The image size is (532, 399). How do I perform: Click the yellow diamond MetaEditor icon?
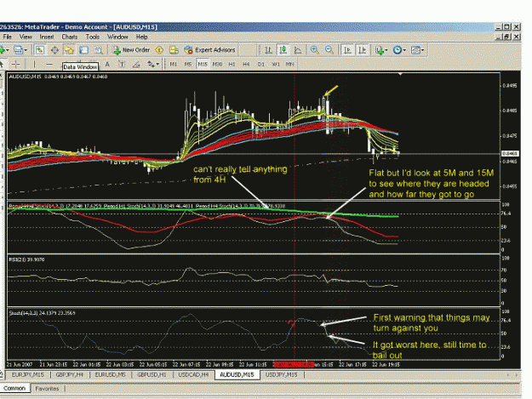(x=159, y=50)
